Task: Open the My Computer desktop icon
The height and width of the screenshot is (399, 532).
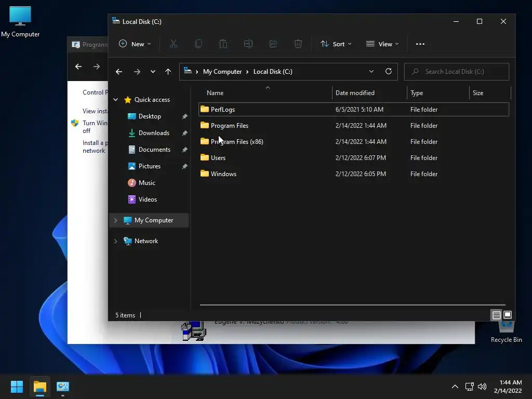Action: click(x=20, y=22)
